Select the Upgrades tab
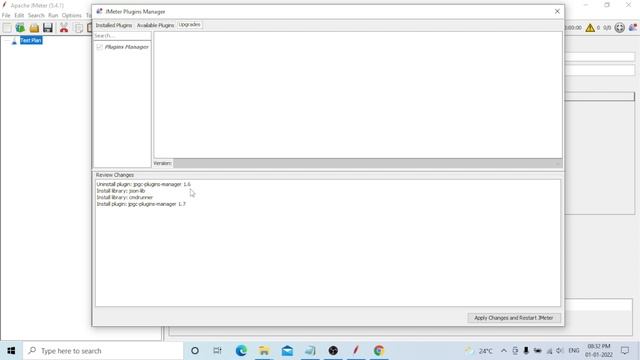The image size is (640, 360). click(189, 25)
